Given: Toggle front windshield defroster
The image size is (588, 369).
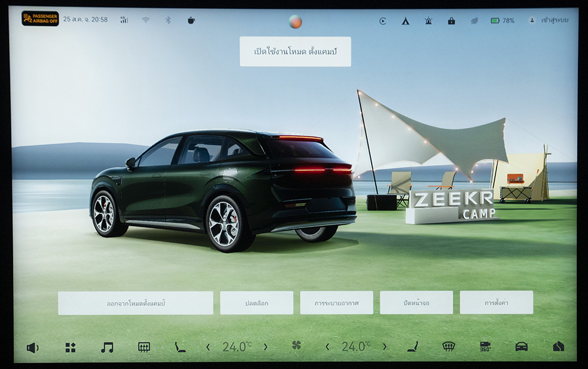Looking at the screenshot, I should (x=449, y=347).
